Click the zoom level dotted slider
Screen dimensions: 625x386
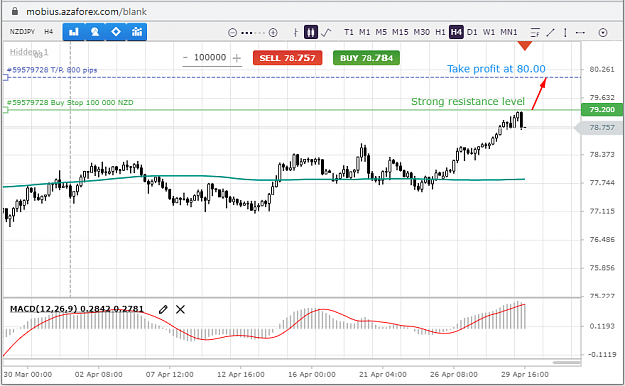click(x=253, y=33)
